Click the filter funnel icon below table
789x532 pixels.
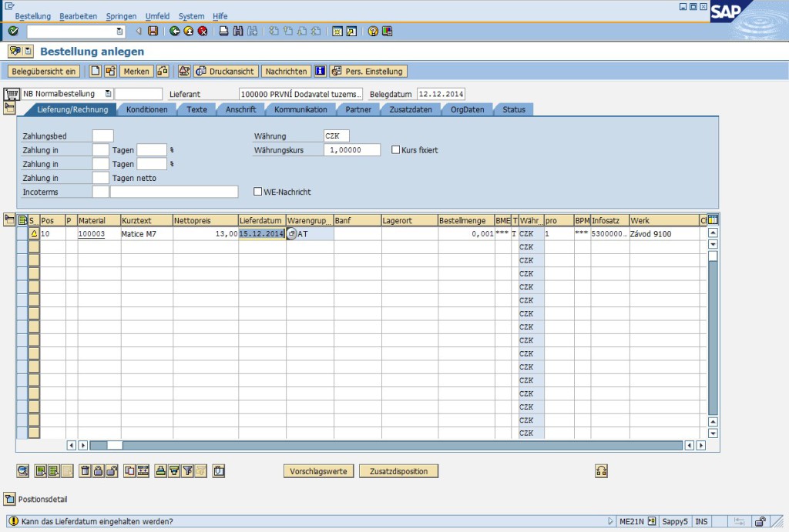click(187, 470)
